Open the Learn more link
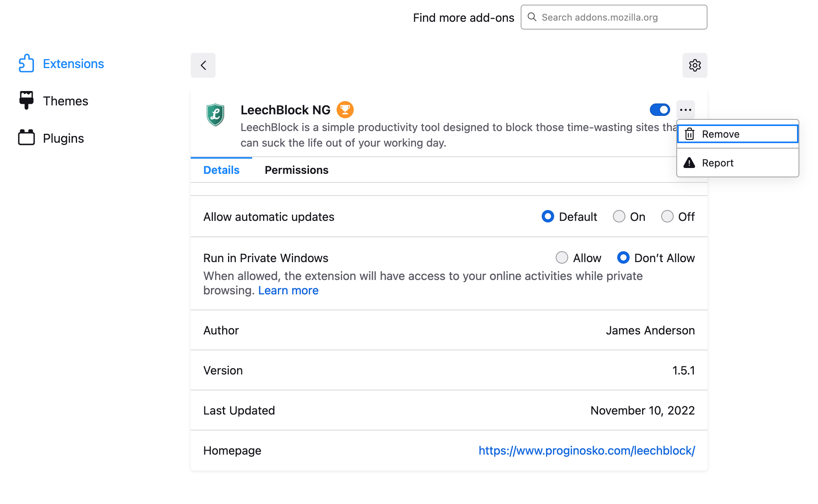The image size is (818, 504). tap(288, 290)
